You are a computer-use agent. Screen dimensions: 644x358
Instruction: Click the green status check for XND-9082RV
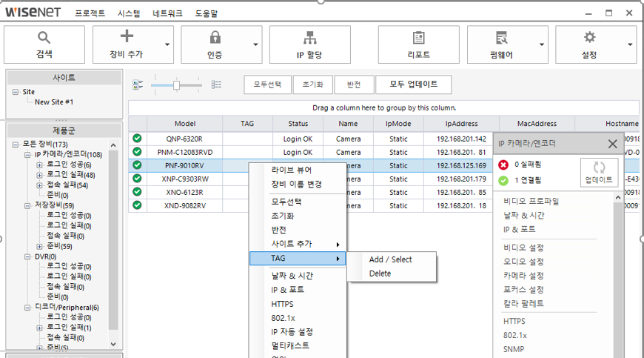point(137,205)
